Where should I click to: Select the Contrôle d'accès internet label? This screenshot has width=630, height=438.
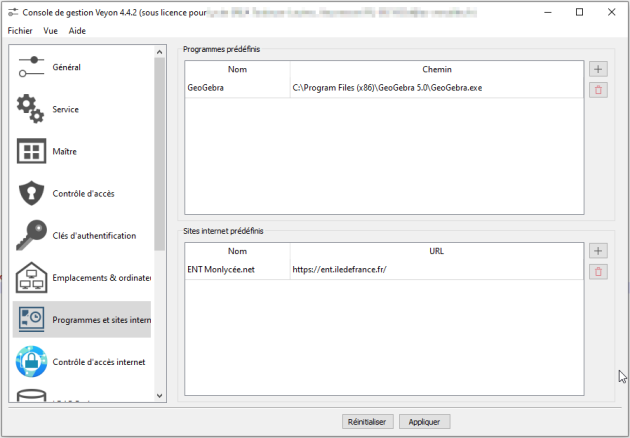[x=99, y=362]
